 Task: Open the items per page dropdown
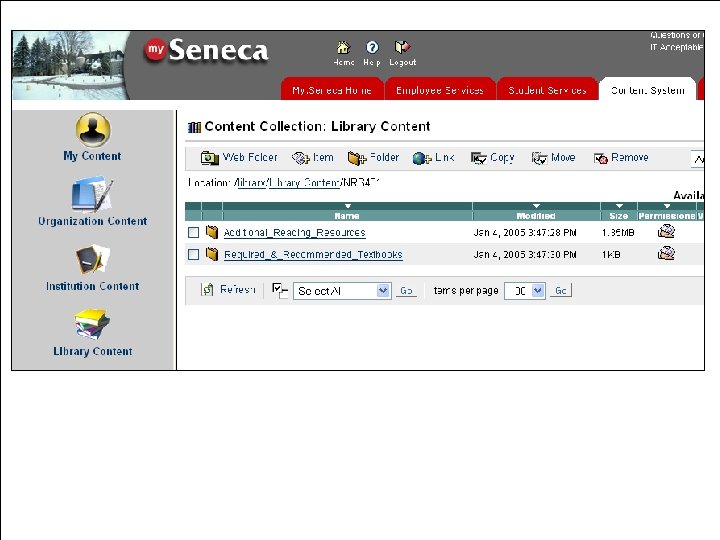click(x=525, y=291)
